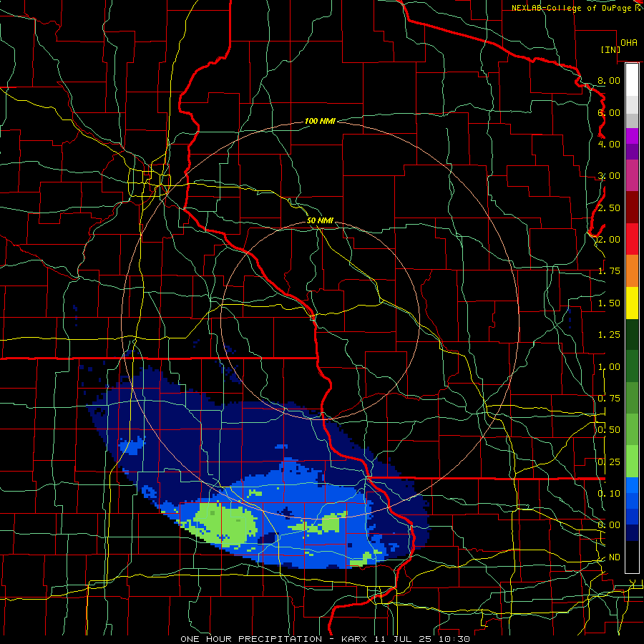644x644 pixels.
Task: Click the 1.50 legend label
Action: pyautogui.click(x=609, y=303)
